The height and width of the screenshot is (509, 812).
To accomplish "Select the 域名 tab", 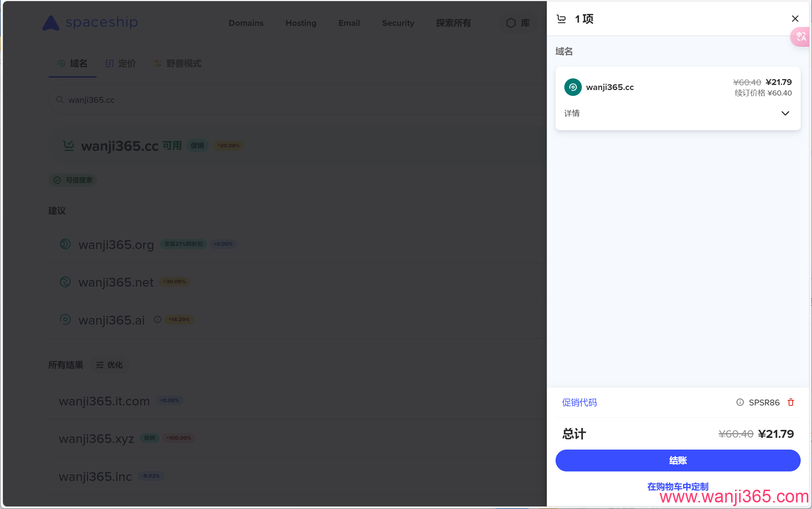I will pyautogui.click(x=73, y=64).
